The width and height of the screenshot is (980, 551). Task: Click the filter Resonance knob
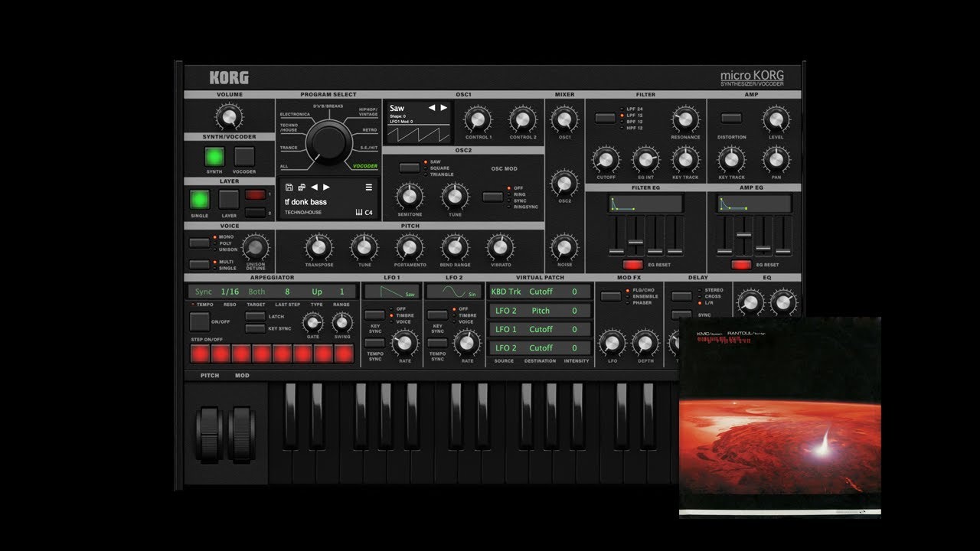point(685,119)
